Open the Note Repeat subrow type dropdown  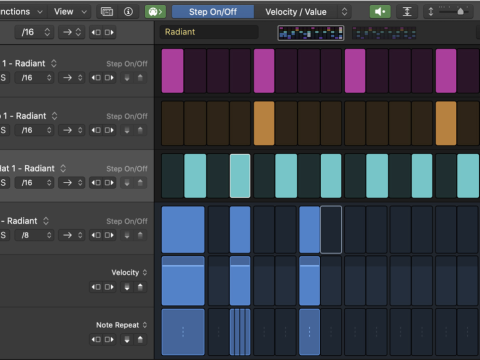122,325
